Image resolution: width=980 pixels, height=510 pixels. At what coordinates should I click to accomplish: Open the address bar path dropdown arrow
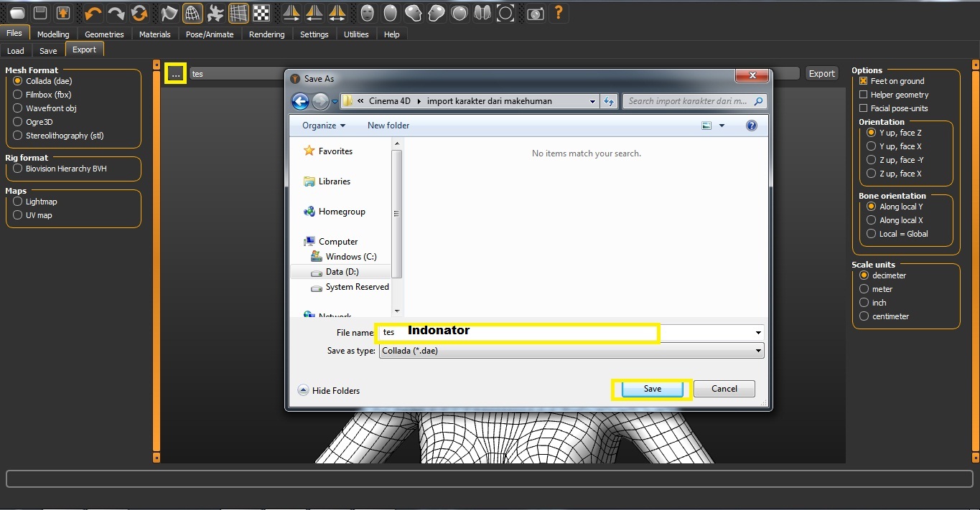[592, 101]
